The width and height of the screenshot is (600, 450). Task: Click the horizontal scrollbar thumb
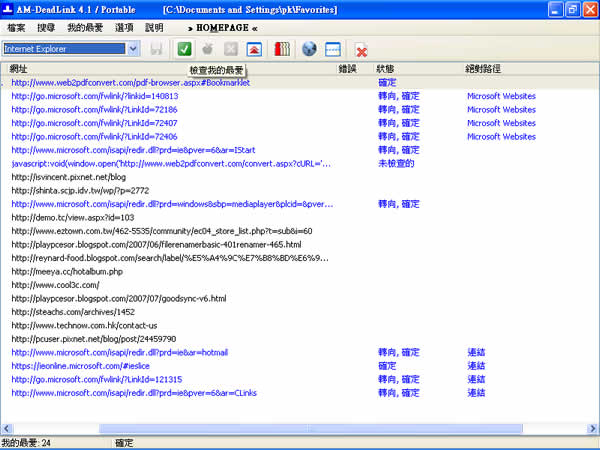pos(311,429)
